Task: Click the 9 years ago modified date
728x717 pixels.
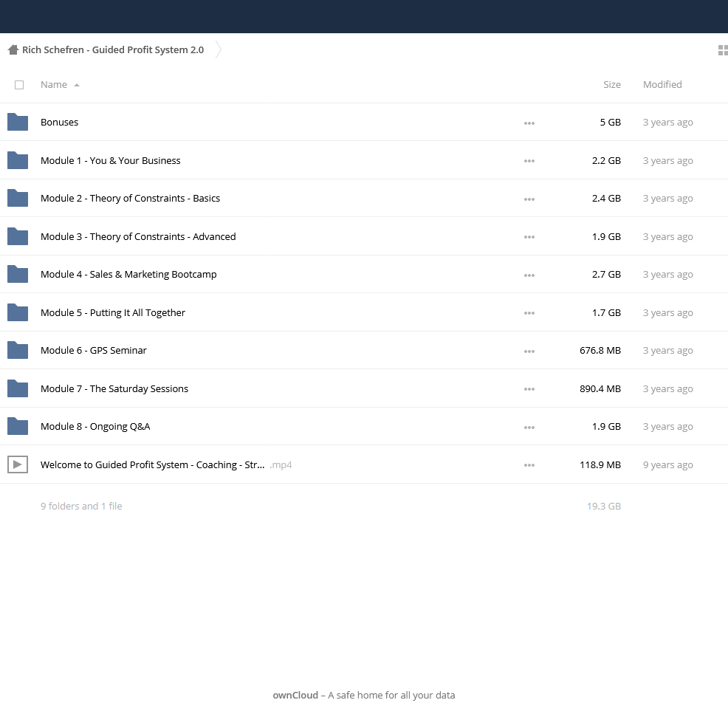Action: (667, 465)
